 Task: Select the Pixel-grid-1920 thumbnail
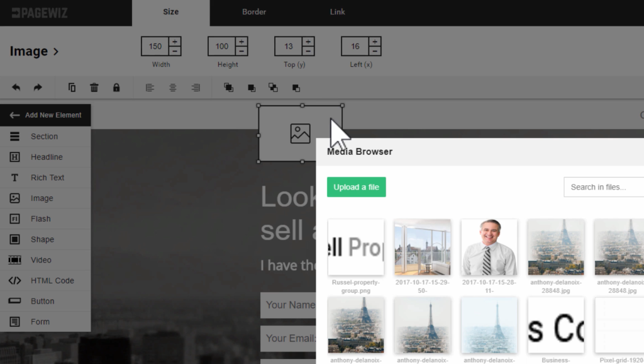(x=619, y=326)
